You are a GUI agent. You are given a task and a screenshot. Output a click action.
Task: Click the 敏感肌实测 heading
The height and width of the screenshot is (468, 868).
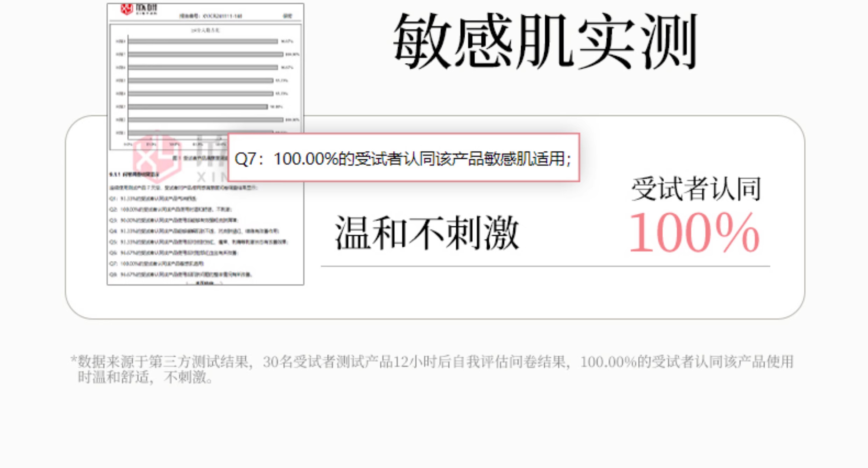click(x=545, y=41)
